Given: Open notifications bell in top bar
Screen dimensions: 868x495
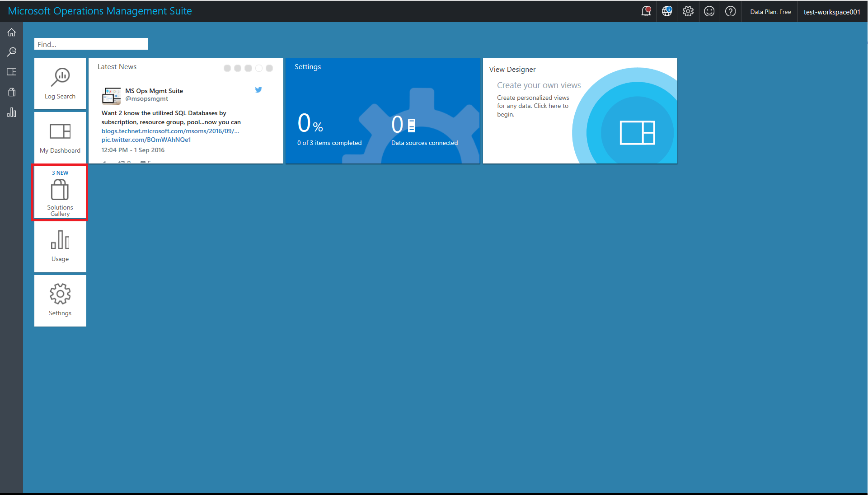Looking at the screenshot, I should click(646, 11).
